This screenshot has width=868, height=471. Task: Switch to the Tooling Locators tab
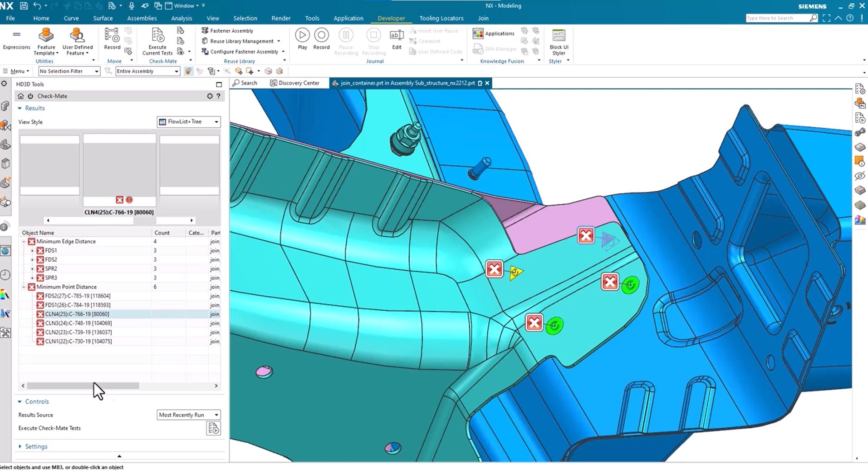pyautogui.click(x=441, y=18)
